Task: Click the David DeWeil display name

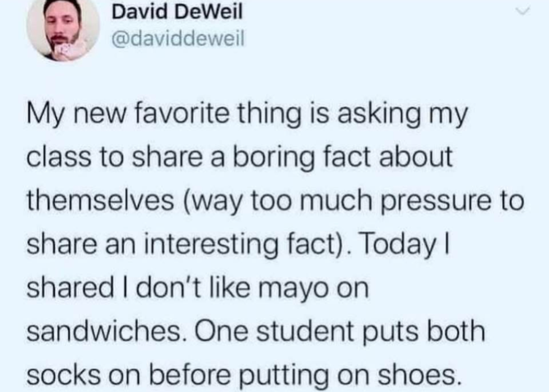Action: (x=177, y=12)
